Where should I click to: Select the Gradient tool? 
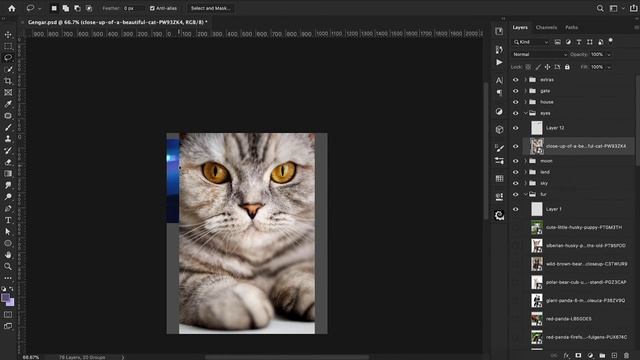(x=8, y=173)
